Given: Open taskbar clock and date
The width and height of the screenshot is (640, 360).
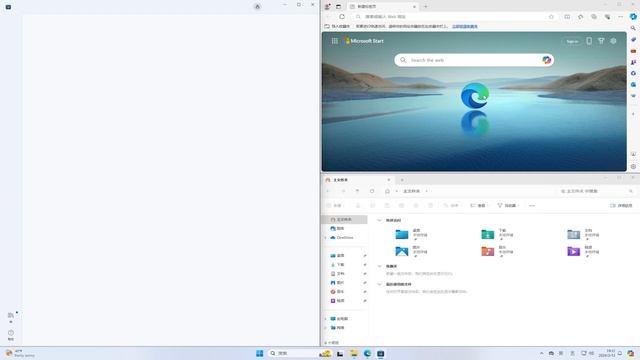Looking at the screenshot, I should pyautogui.click(x=607, y=353).
